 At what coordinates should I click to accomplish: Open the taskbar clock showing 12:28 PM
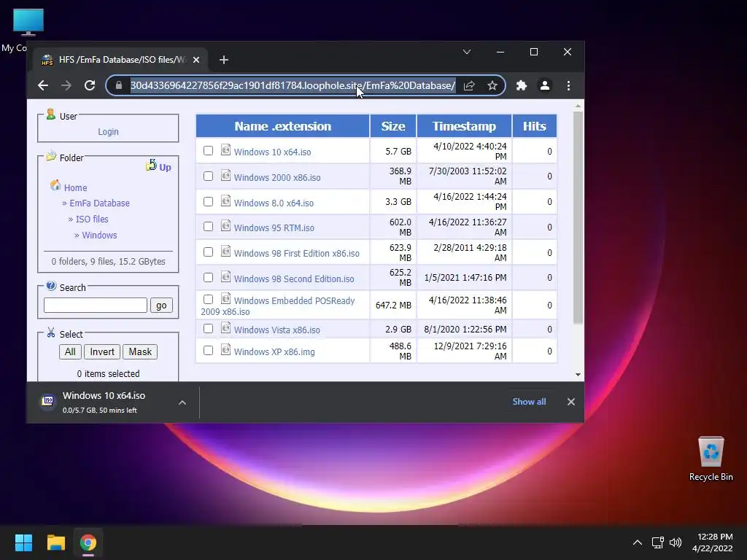[713, 542]
